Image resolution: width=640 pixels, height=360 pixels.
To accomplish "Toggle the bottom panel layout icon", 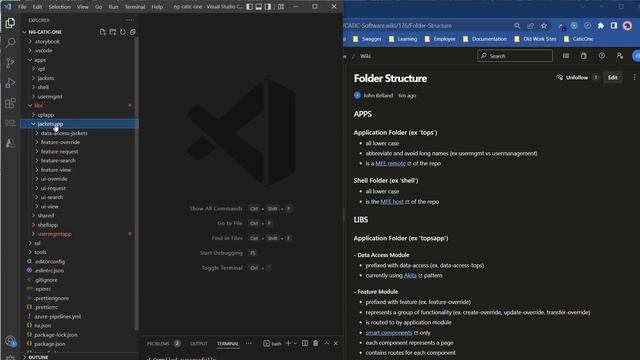I will (x=258, y=7).
